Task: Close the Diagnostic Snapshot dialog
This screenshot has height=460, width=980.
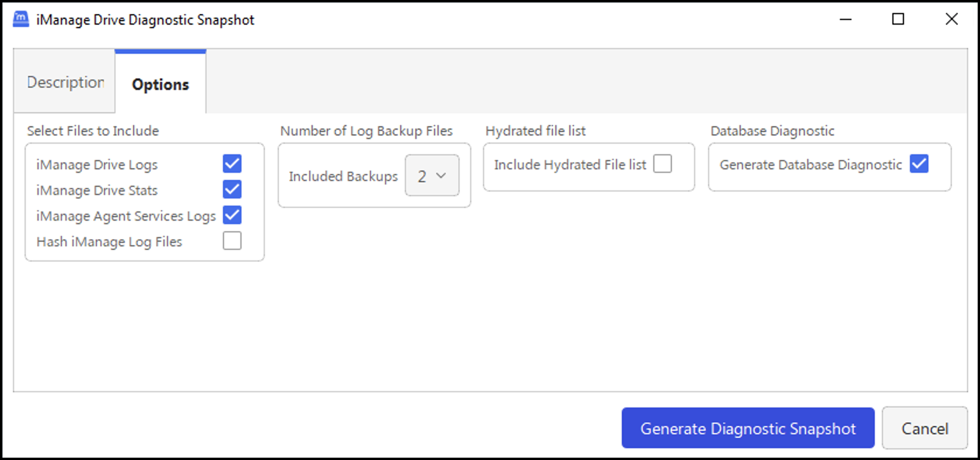Action: tap(951, 19)
